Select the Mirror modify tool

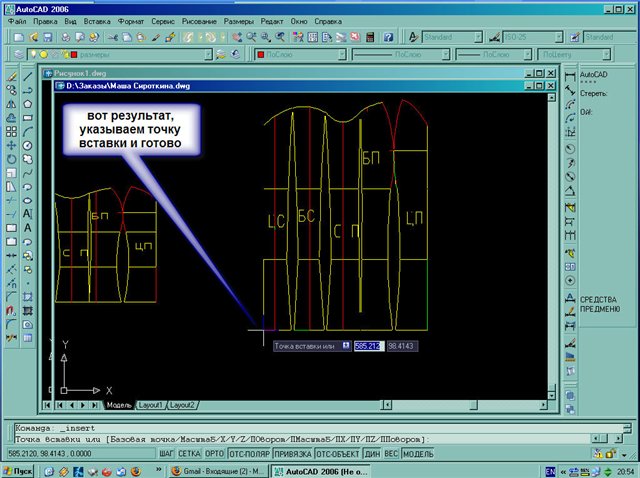coord(11,104)
